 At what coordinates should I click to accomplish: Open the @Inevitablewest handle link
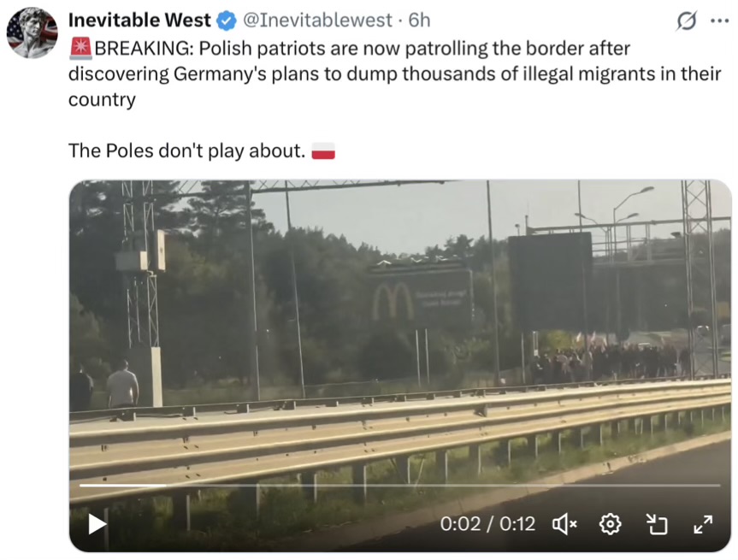[317, 21]
